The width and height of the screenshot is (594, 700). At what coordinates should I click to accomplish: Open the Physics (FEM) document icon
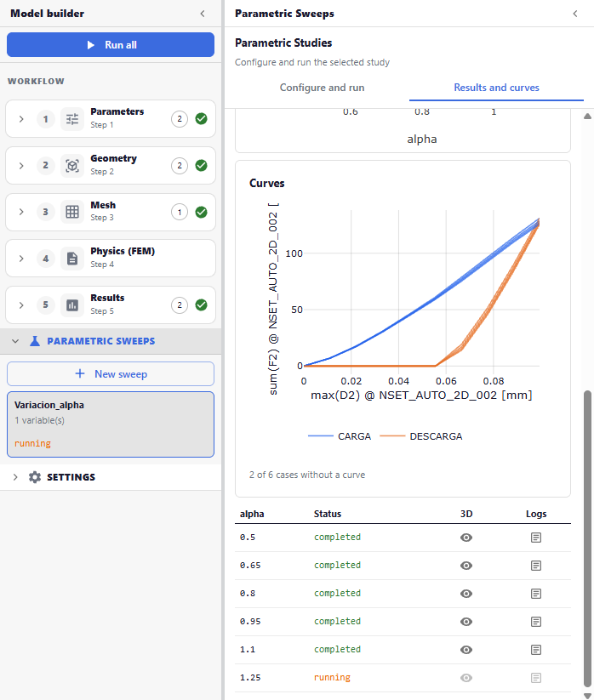72,259
